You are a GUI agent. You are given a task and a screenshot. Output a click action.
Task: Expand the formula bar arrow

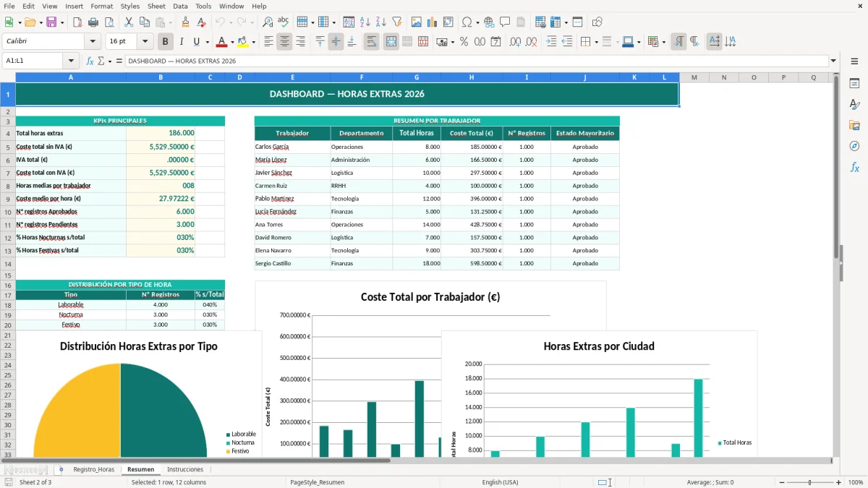pos(833,61)
